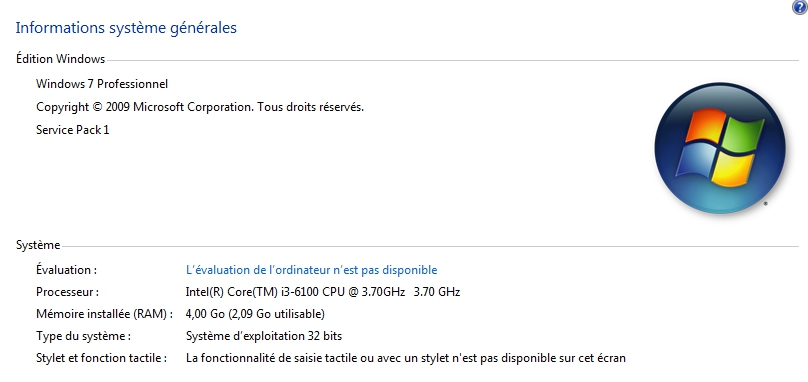Click the Mémoire installée (RAM) label
This screenshot has width=808, height=382.
105,314
